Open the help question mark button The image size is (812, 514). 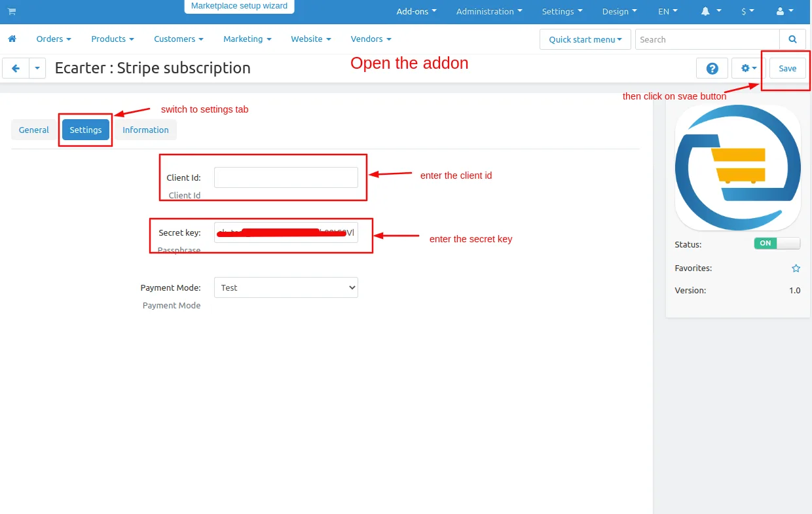click(712, 68)
